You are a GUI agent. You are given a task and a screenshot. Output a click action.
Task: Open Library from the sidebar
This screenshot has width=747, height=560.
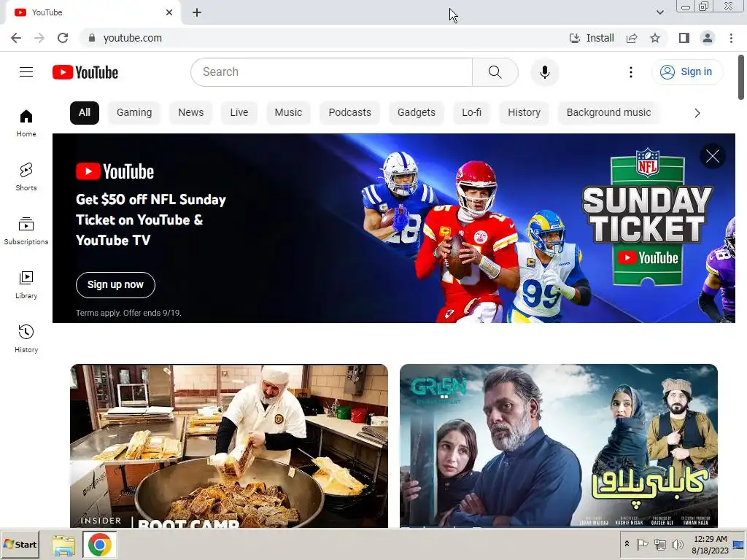tap(26, 285)
